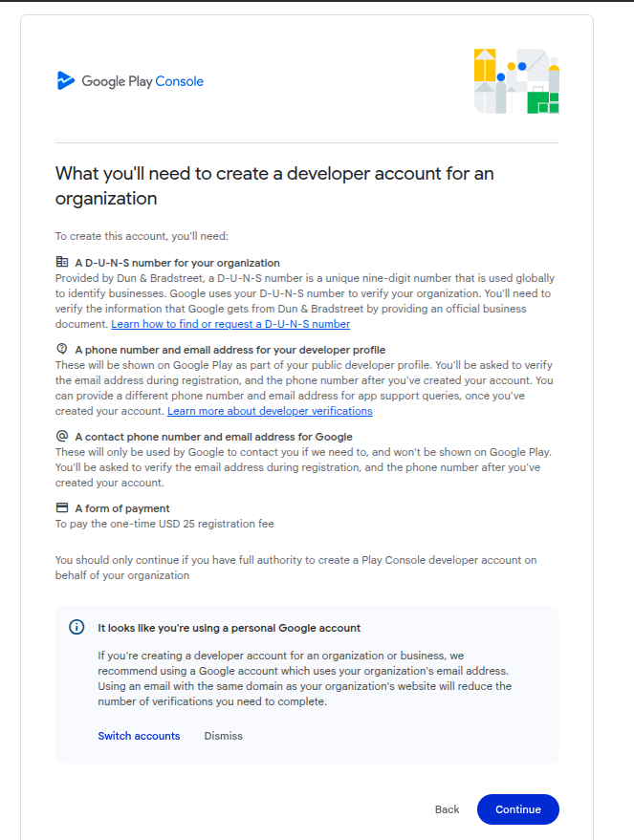Click the paragraph saying details 'won't be shown on Google Play'
Screen dimensions: 634x840
point(303,467)
